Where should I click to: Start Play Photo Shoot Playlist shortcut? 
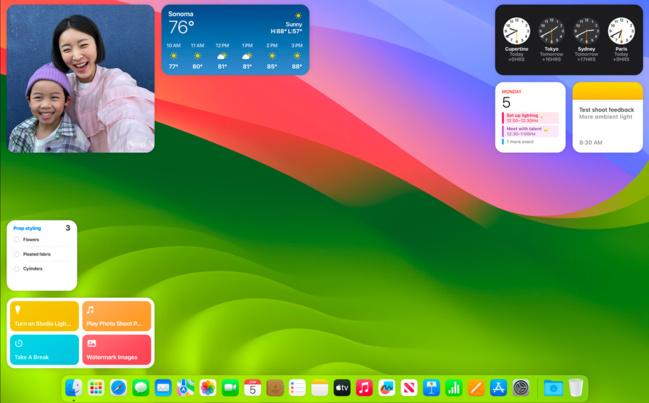pos(117,316)
